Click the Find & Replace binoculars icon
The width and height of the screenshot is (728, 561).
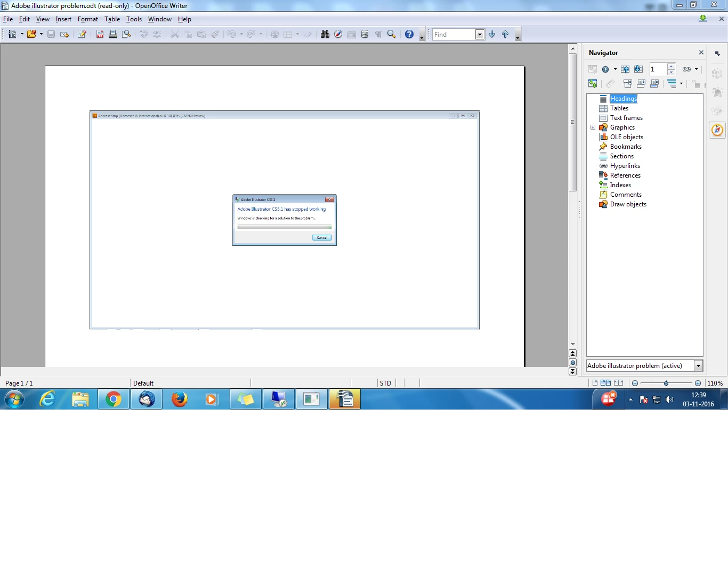click(325, 34)
